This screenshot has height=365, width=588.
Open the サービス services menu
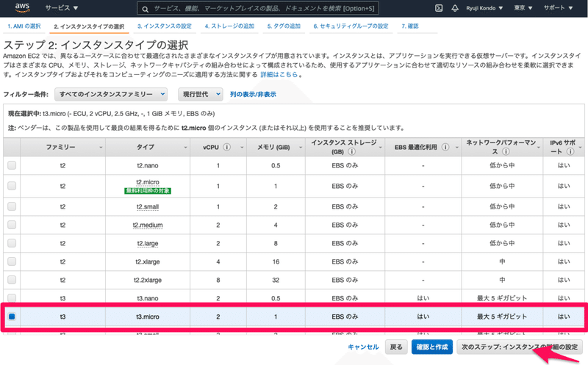coord(62,8)
